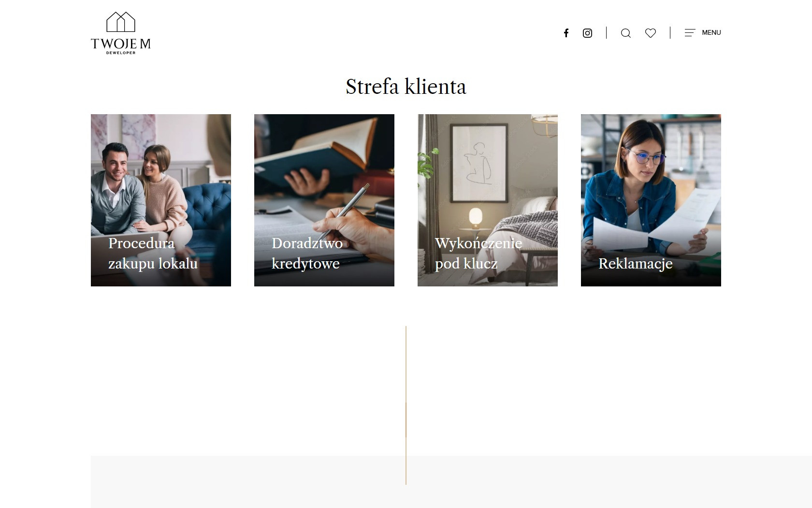Open the 'Procedura zakupu lokalu' title link

(x=153, y=254)
